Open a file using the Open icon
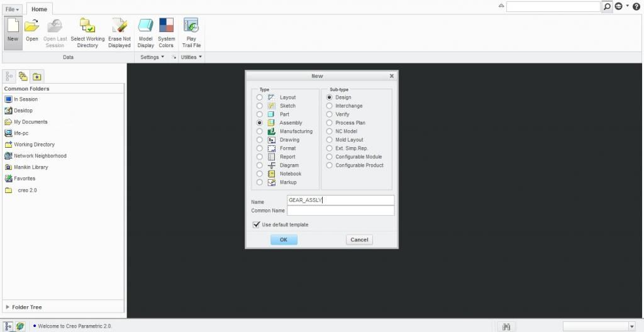 (x=31, y=26)
